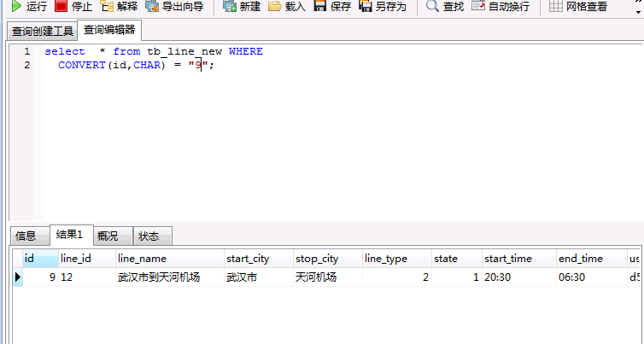The image size is (644, 344).
Task: Switch to grid view (网格查看) icon
Action: [555, 6]
